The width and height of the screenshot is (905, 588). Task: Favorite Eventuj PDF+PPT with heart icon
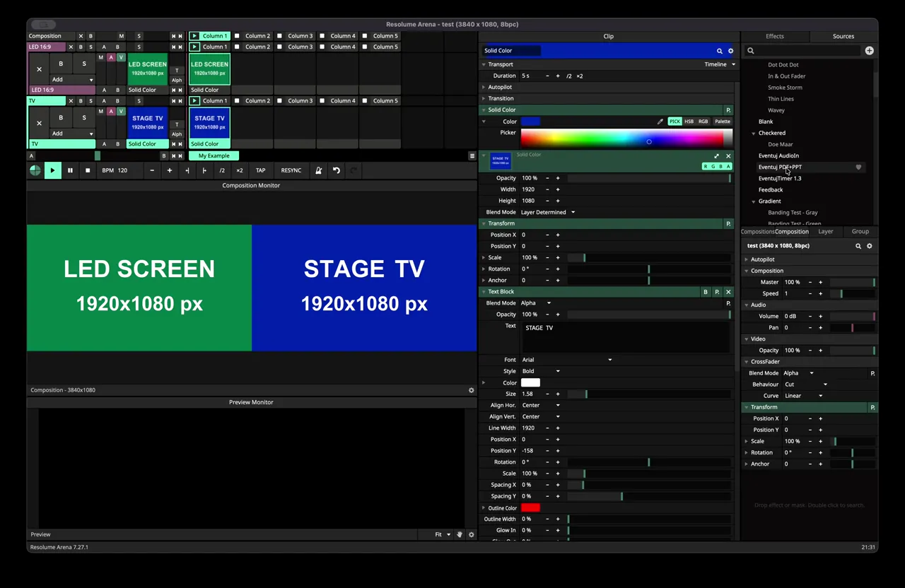click(x=858, y=167)
